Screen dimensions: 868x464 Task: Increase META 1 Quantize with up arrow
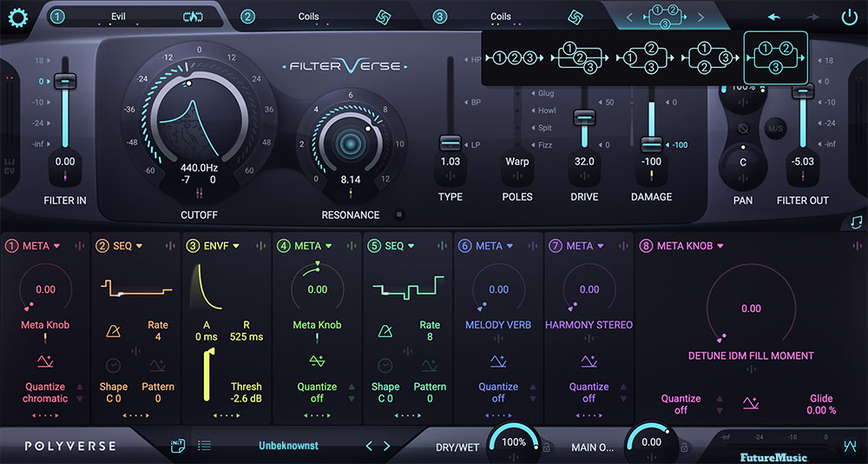79,387
